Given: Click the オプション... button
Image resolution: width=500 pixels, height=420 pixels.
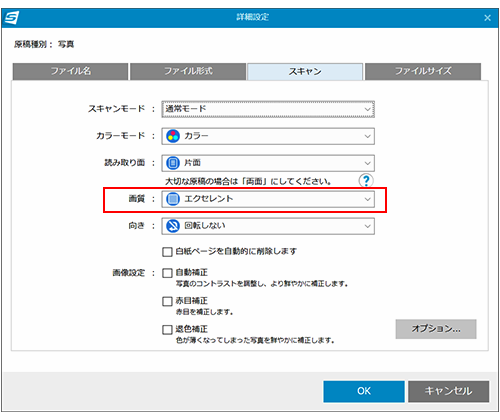Looking at the screenshot, I should pos(436,329).
